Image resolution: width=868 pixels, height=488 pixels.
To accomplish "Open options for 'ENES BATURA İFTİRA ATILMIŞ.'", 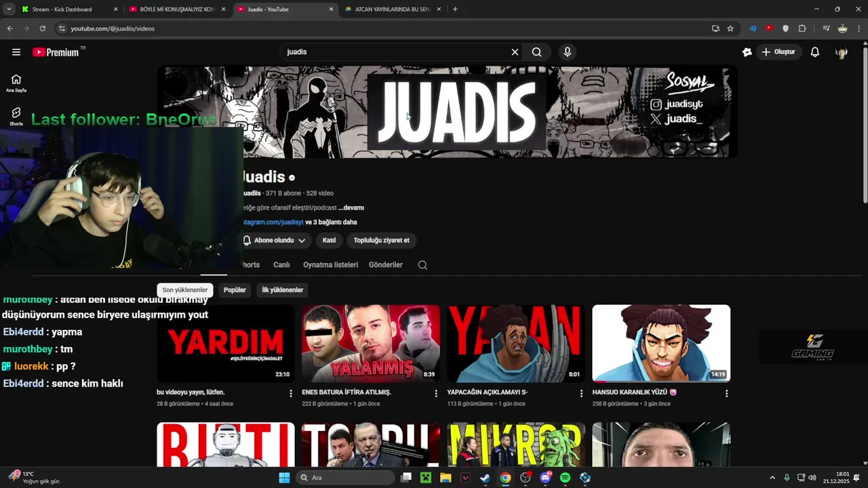I will (436, 393).
